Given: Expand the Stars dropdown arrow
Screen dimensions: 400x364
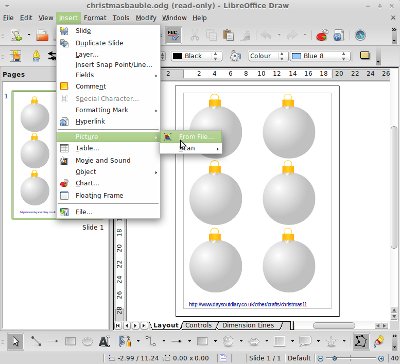Looking at the screenshot, I should tap(344, 341).
